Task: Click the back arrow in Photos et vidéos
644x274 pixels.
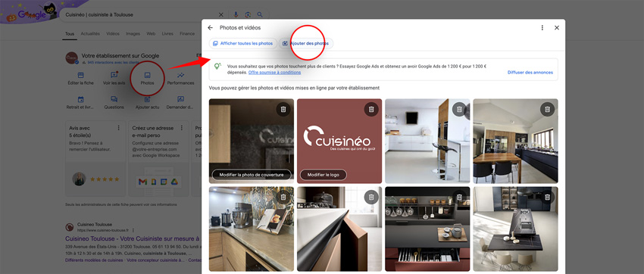Action: click(x=211, y=28)
